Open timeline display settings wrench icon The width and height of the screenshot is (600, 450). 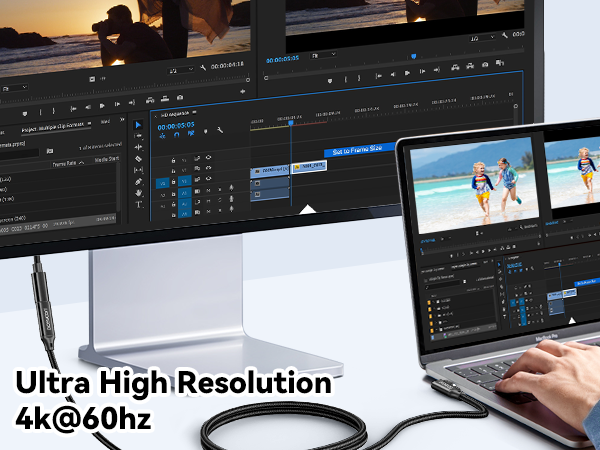click(x=220, y=130)
